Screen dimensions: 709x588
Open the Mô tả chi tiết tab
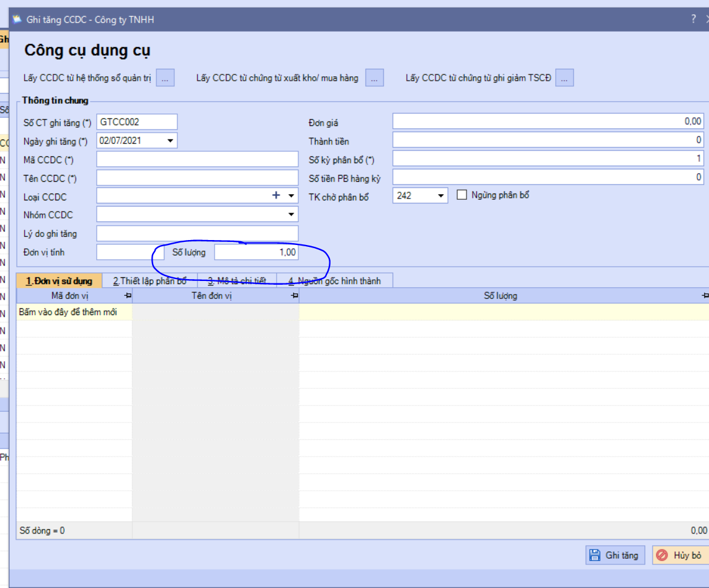pos(237,281)
